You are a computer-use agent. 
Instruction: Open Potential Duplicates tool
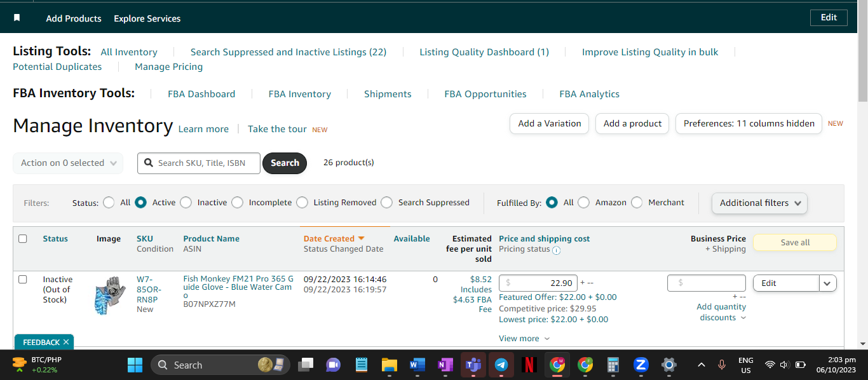pyautogui.click(x=57, y=67)
